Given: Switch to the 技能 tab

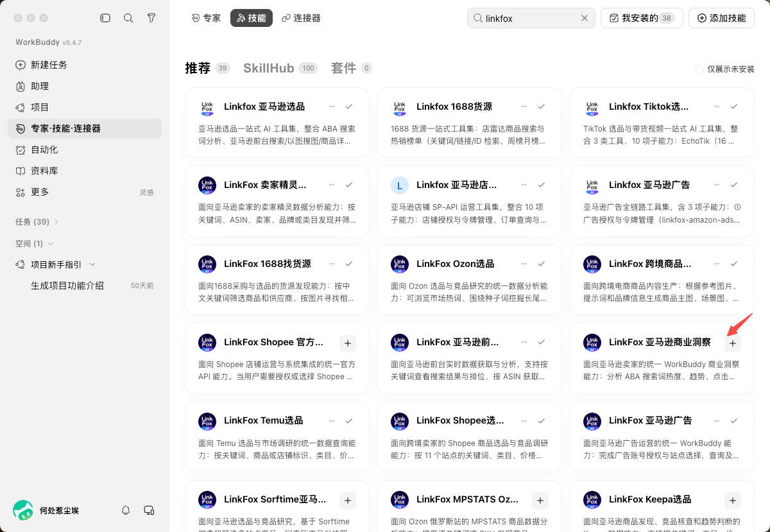Looking at the screenshot, I should pos(252,18).
